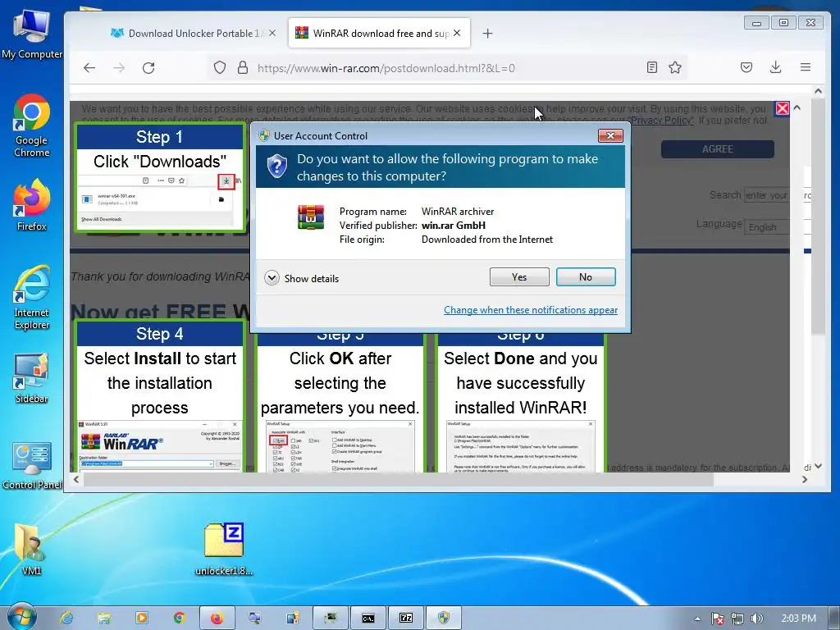
Task: Open the Language dropdown showing English
Action: (x=767, y=226)
